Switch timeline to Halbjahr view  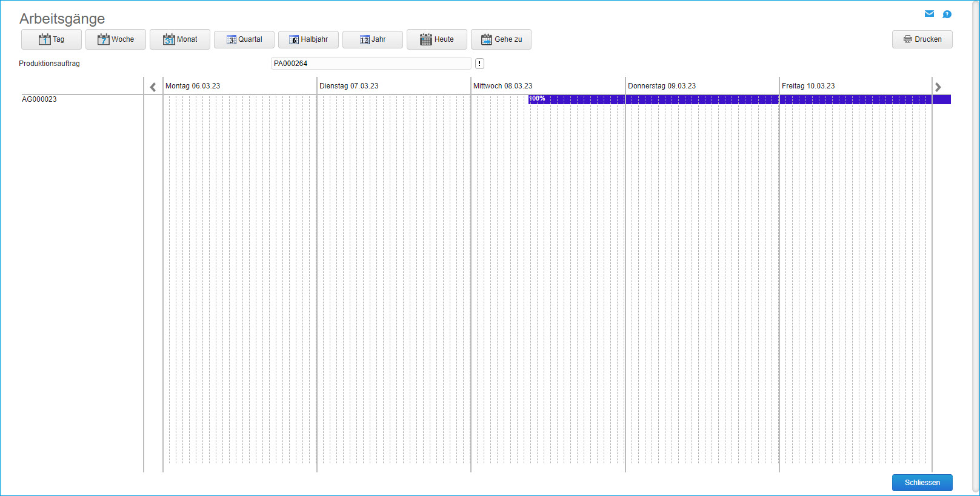[308, 39]
